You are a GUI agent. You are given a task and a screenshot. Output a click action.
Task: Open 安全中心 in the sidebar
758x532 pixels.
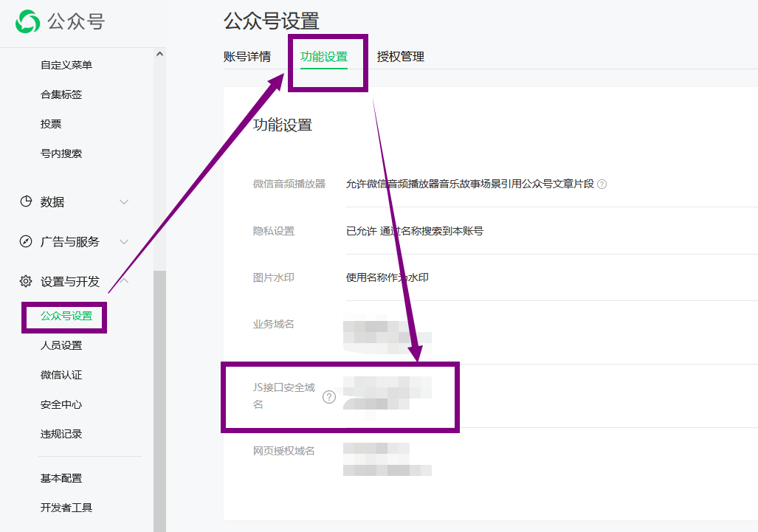61,404
